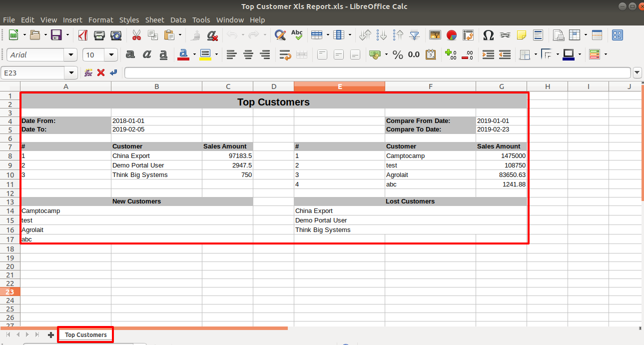This screenshot has height=345, width=644.
Task: Cancel the formula bar entry
Action: coord(101,73)
